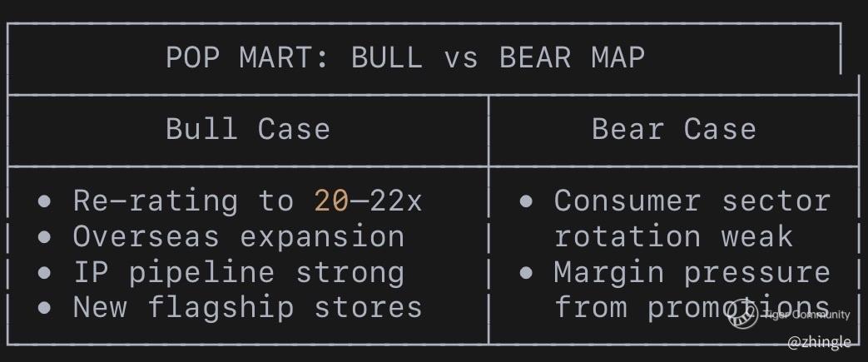
Task: Click the Consumer sector text line
Action: tap(692, 201)
